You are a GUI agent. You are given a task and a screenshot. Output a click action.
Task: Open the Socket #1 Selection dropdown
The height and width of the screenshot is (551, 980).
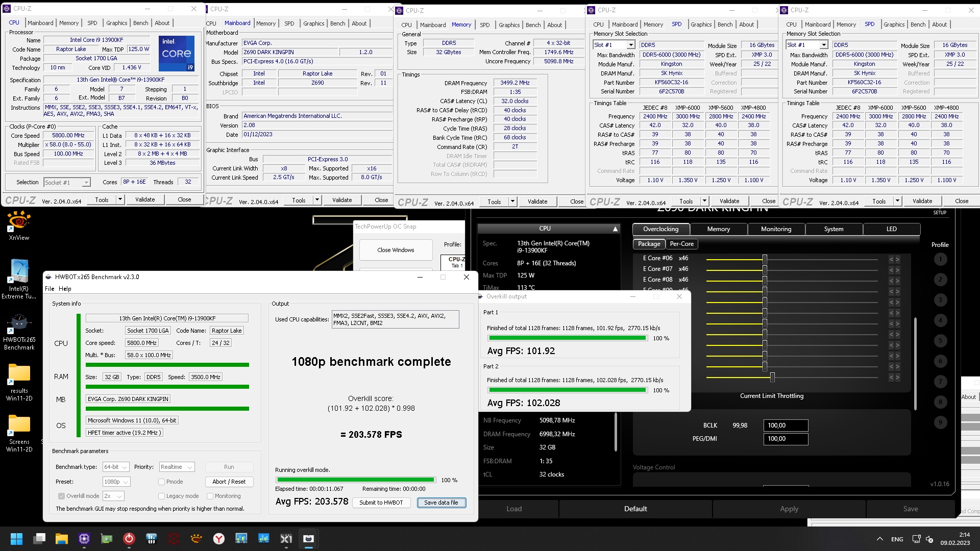coord(67,182)
